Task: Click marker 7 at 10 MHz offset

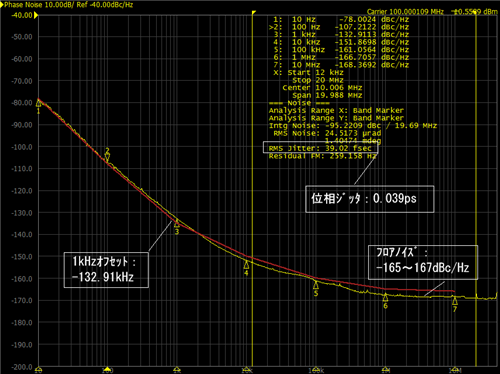Action: tap(455, 301)
